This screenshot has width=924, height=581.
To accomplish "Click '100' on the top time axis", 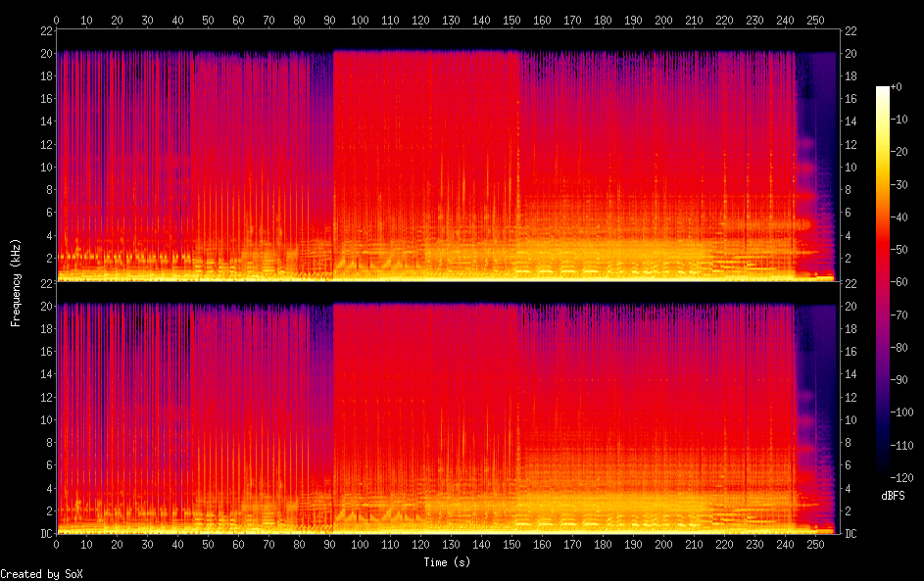I will click(360, 20).
